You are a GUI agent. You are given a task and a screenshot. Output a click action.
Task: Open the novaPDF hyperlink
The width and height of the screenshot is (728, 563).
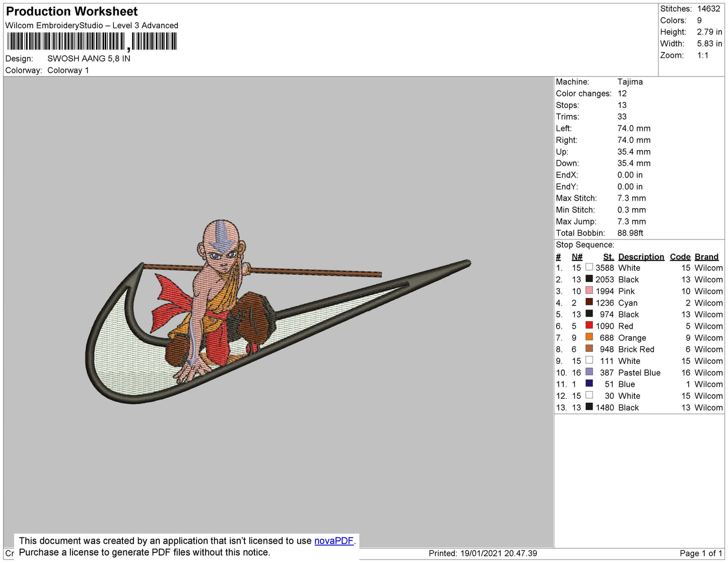[x=334, y=541]
